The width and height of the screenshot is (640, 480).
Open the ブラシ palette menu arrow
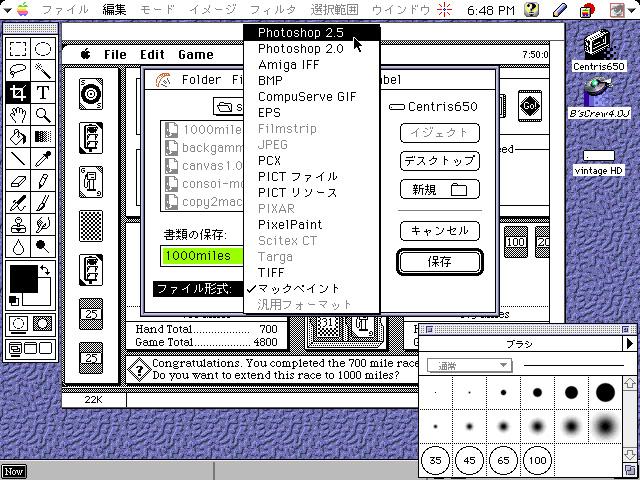click(x=630, y=344)
